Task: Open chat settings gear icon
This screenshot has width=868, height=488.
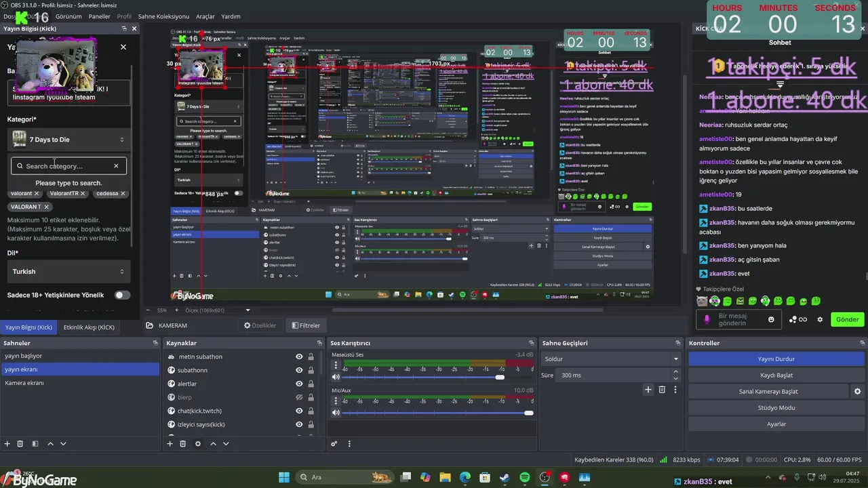Action: 820,319
